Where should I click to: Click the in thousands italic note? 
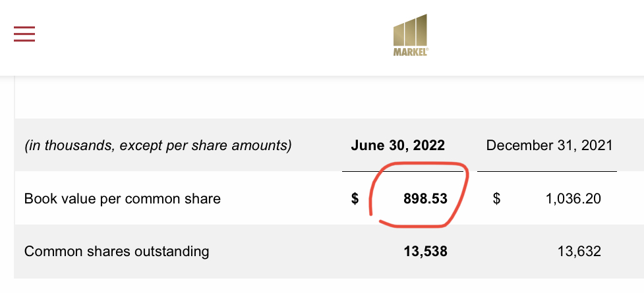(x=158, y=146)
